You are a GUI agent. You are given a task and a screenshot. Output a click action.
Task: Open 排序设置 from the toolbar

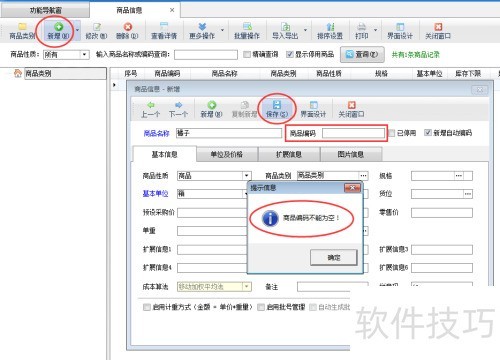(330, 31)
